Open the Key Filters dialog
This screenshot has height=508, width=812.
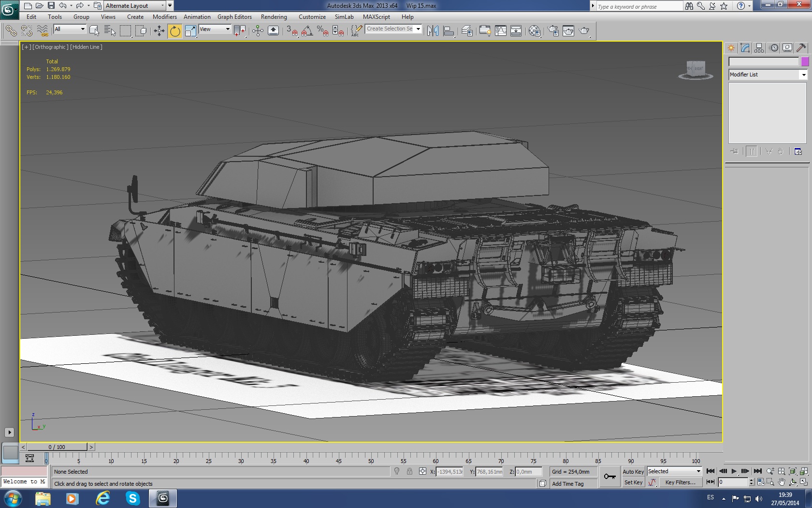point(680,482)
